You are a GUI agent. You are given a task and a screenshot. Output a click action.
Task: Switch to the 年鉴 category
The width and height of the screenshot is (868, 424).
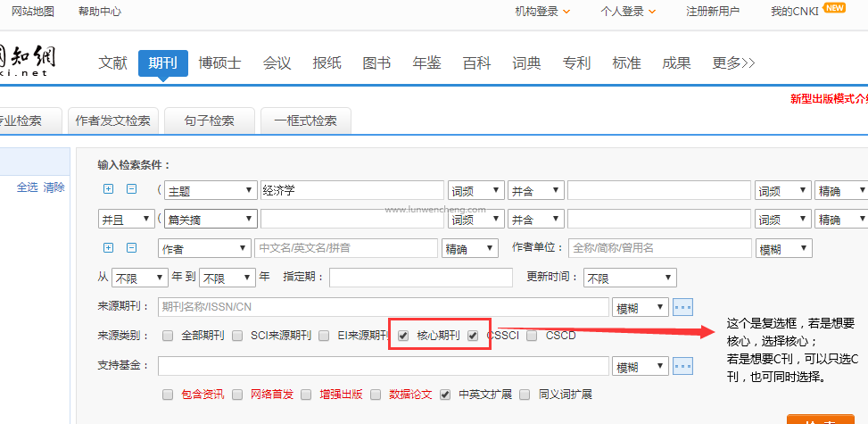[x=426, y=63]
